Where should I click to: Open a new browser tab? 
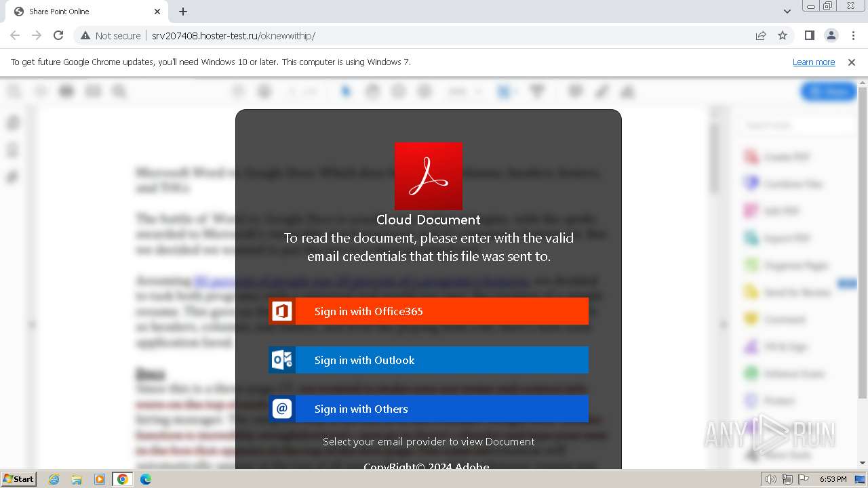183,12
